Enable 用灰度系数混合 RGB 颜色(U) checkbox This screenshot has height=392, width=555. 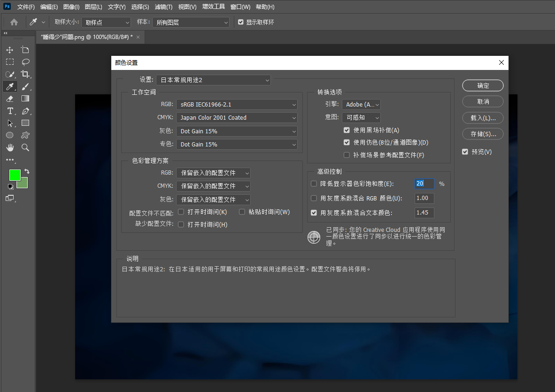314,198
